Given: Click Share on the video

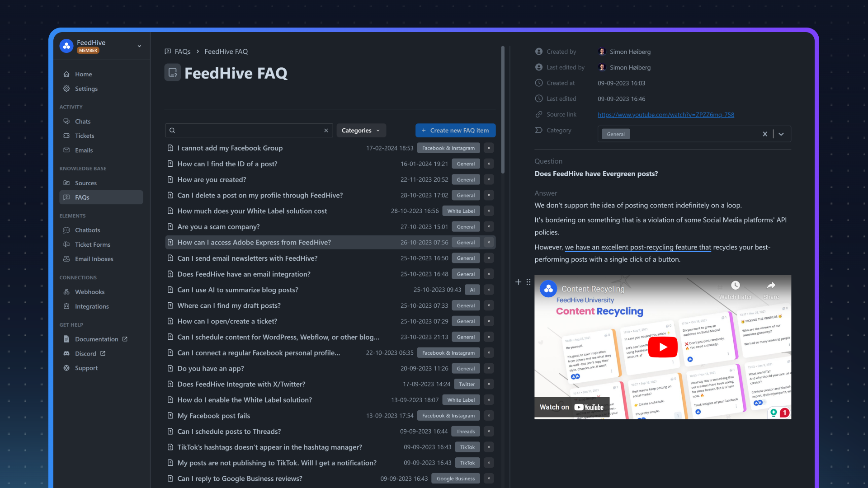Looking at the screenshot, I should pos(771,290).
